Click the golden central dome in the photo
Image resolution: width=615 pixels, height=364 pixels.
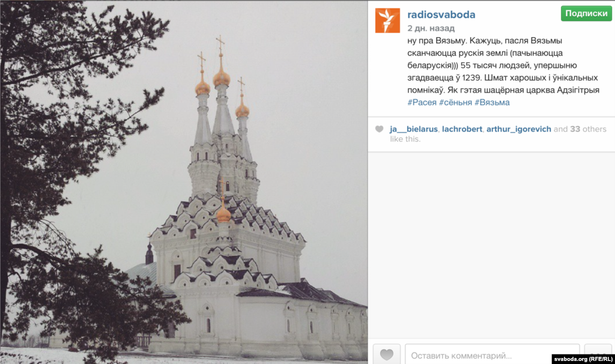tap(221, 77)
